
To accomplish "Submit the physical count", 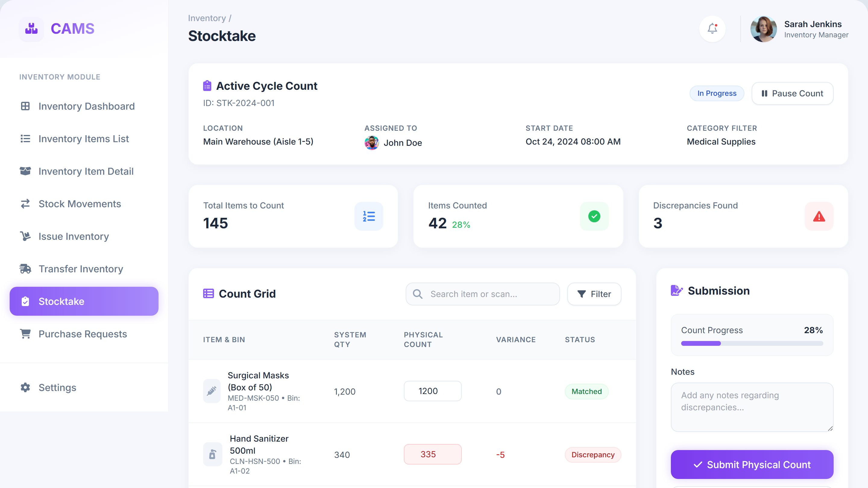I will click(x=752, y=465).
